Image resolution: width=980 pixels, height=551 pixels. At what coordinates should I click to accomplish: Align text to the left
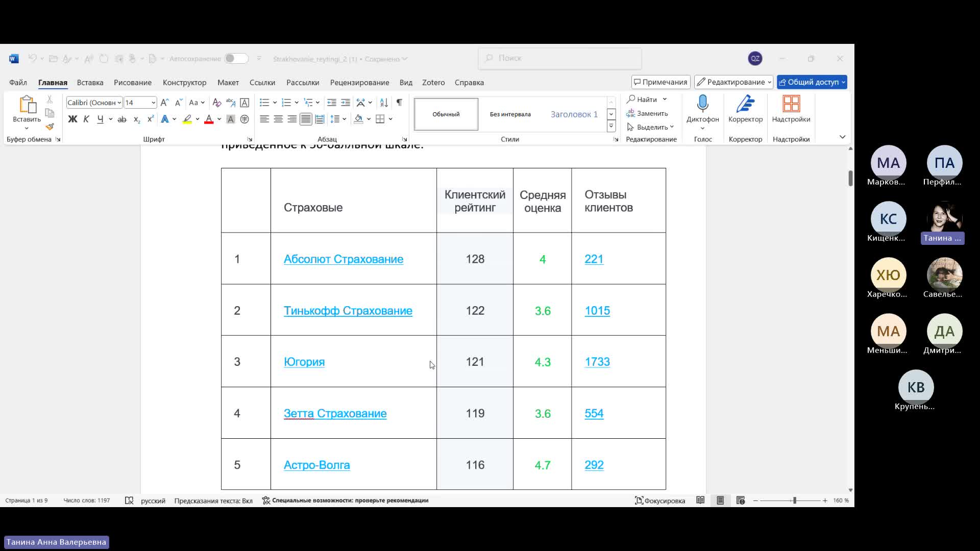[264, 119]
